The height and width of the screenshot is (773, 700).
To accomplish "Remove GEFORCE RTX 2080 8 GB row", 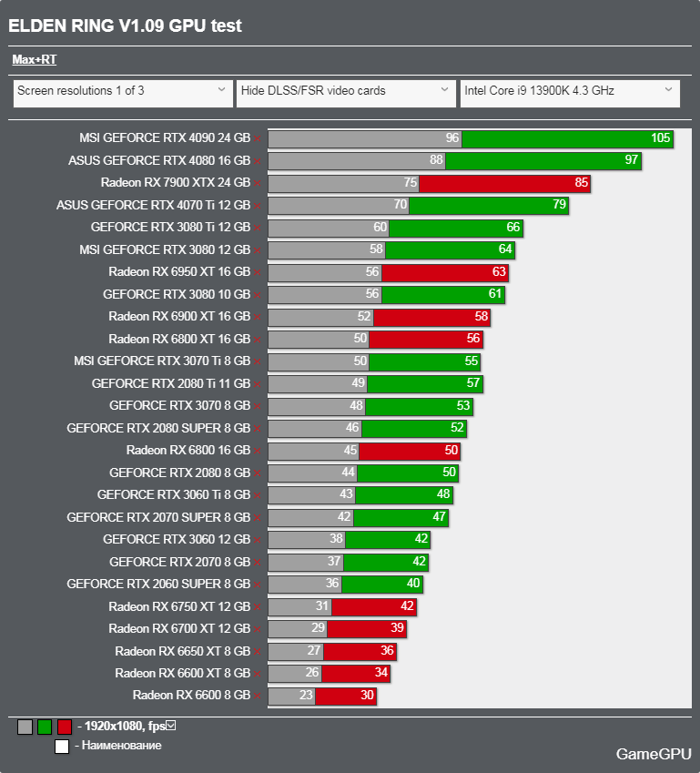I will click(x=258, y=473).
